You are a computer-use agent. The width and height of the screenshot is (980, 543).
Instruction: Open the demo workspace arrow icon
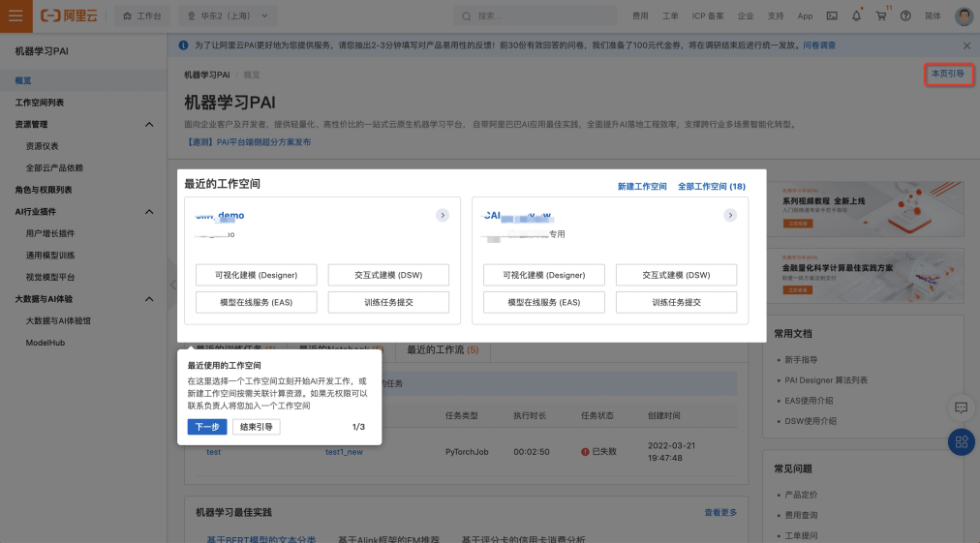tap(443, 216)
